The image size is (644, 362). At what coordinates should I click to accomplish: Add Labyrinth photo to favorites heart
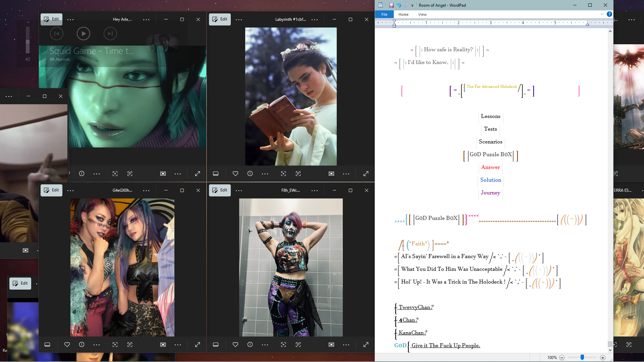tap(235, 174)
